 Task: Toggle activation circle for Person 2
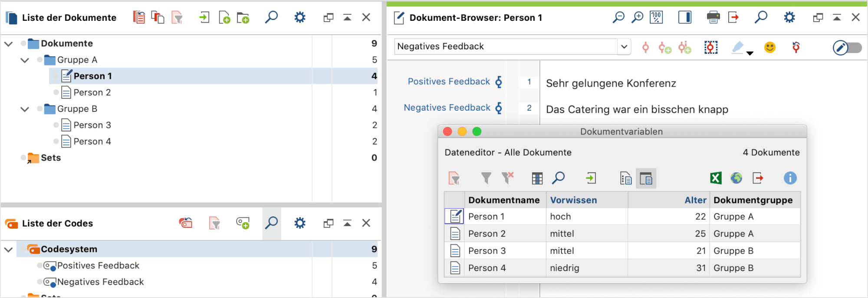coord(56,92)
